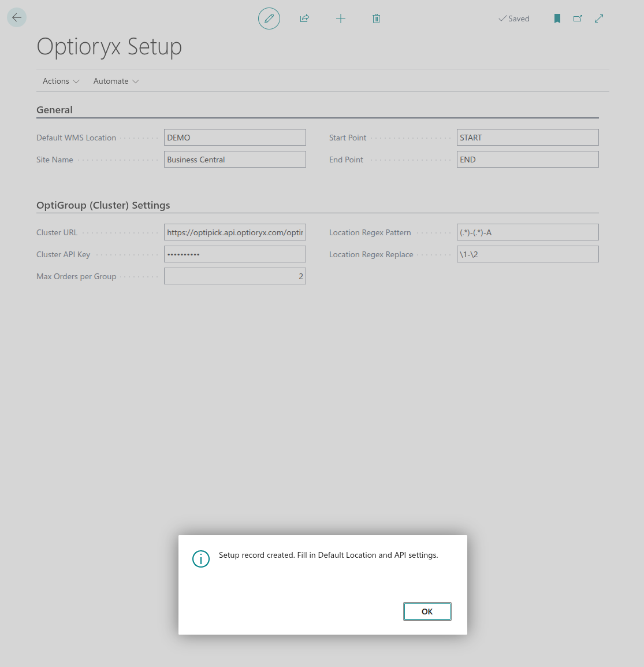Click the bookmark icon
Viewport: 644px width, 667px height.
point(557,18)
